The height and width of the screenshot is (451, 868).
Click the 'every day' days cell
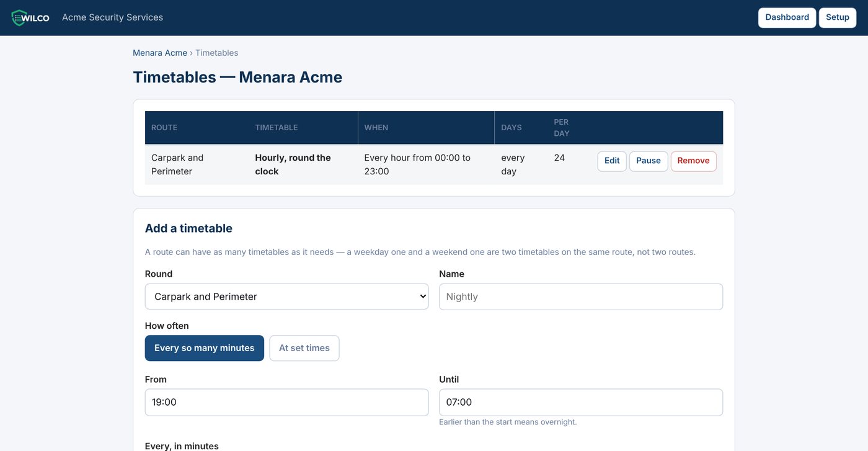[x=521, y=164]
